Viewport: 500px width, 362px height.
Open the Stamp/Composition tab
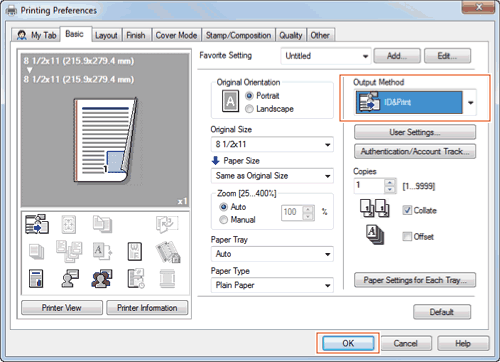pos(238,35)
